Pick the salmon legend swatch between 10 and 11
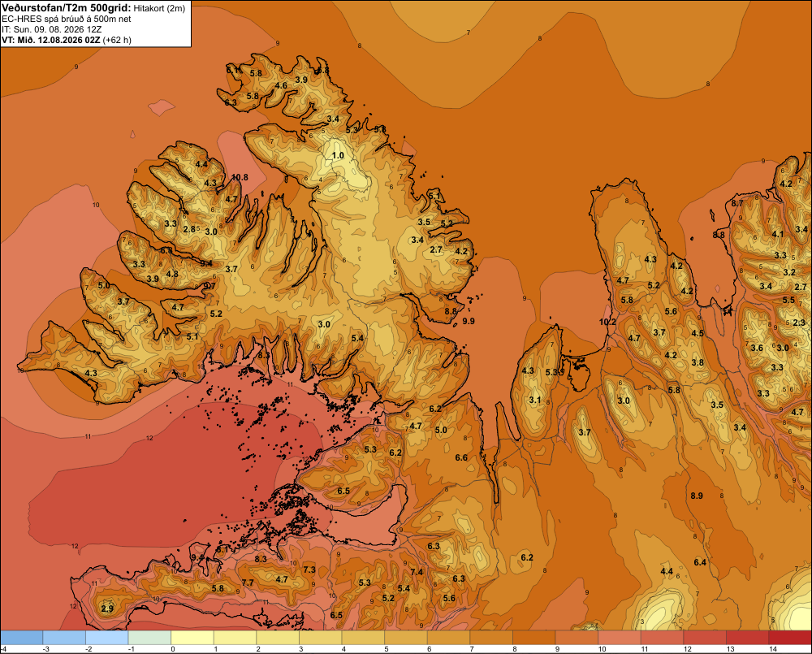Screen dimensions: 812x654 tap(620, 638)
